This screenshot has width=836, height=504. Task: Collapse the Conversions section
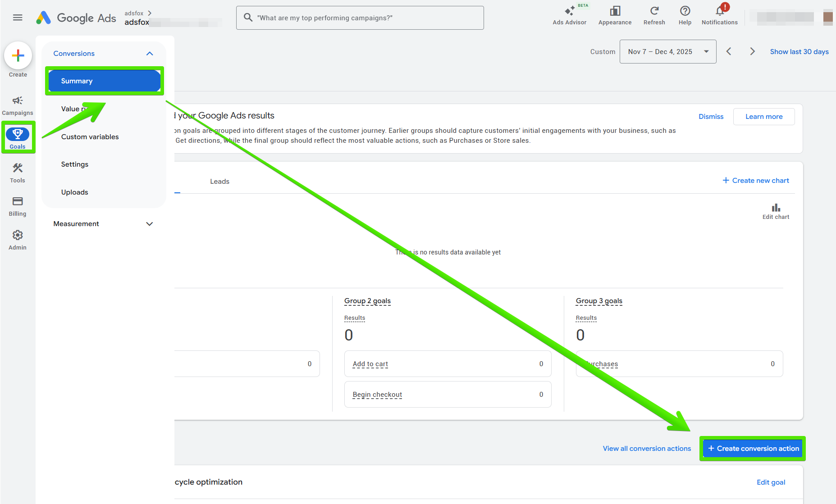(x=150, y=54)
